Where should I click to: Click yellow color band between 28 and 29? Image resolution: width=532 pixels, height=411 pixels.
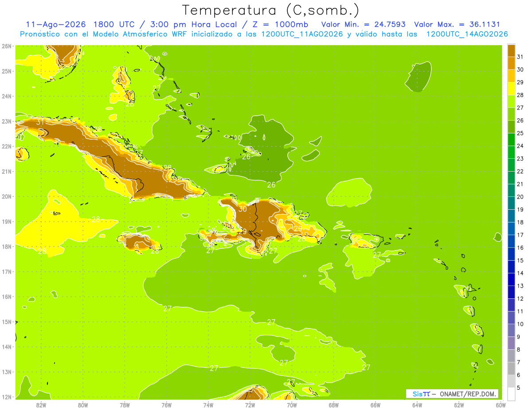click(511, 89)
